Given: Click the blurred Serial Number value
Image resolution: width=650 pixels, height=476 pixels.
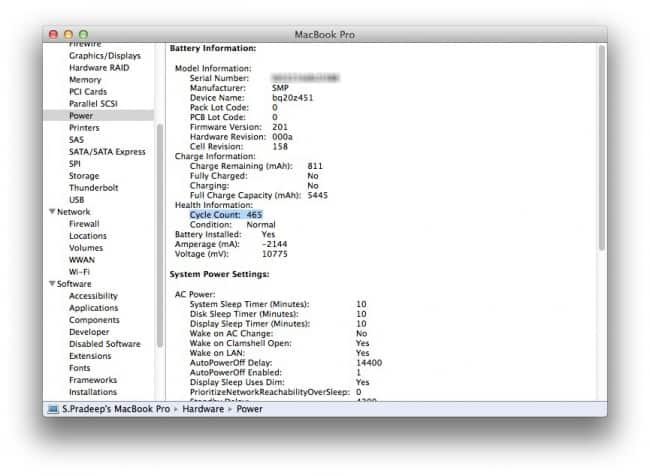Looking at the screenshot, I should [306, 78].
